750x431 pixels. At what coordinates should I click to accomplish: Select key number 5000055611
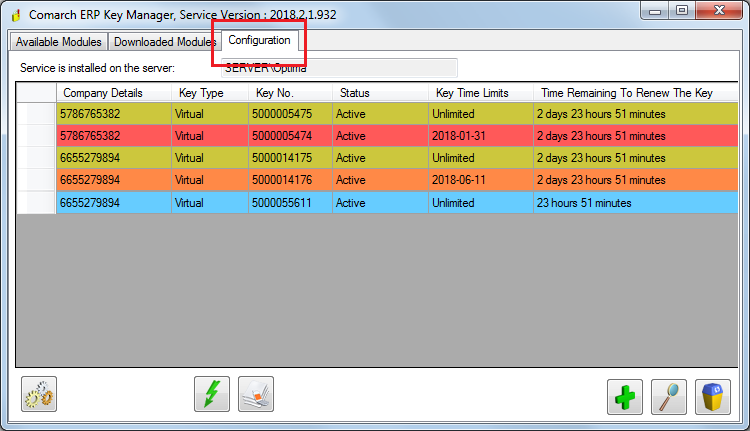pyautogui.click(x=290, y=203)
